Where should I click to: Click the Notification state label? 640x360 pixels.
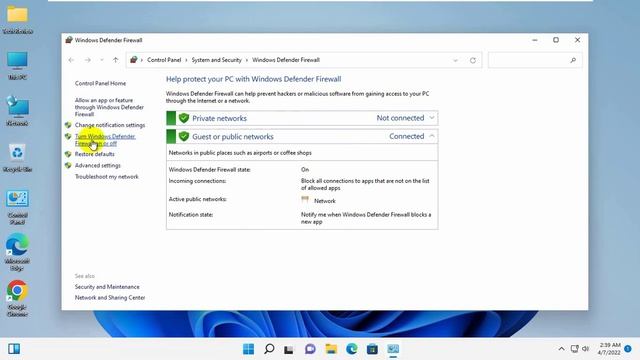click(x=191, y=214)
